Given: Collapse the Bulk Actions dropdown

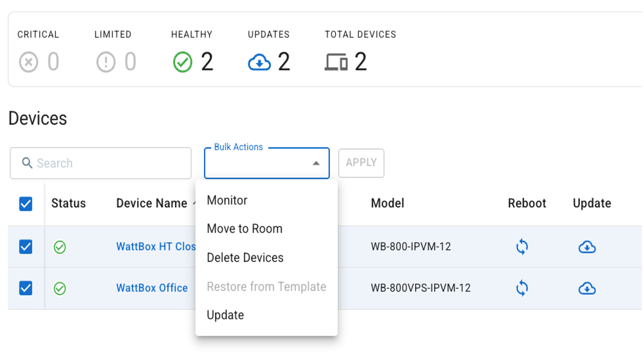Looking at the screenshot, I should click(267, 163).
